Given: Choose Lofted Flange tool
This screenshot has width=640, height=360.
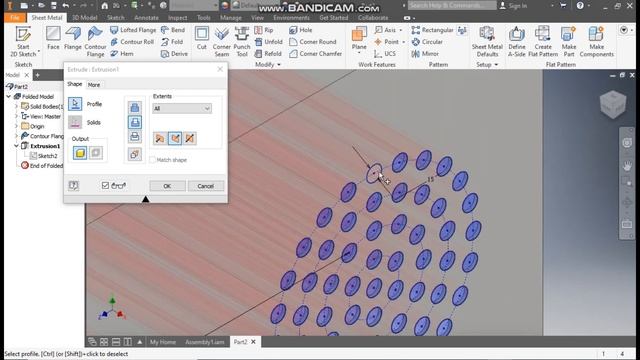Looking at the screenshot, I should [x=133, y=30].
